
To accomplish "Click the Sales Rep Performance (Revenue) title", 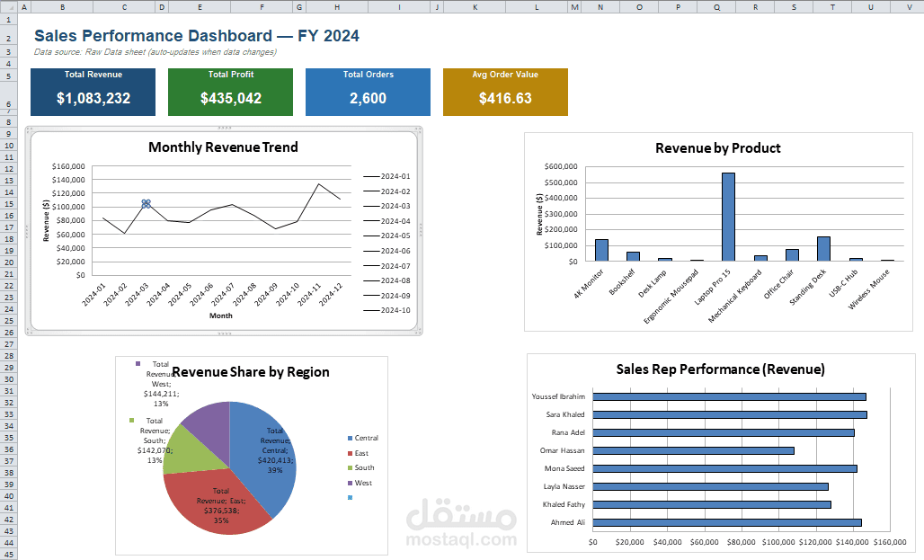I will point(721,369).
